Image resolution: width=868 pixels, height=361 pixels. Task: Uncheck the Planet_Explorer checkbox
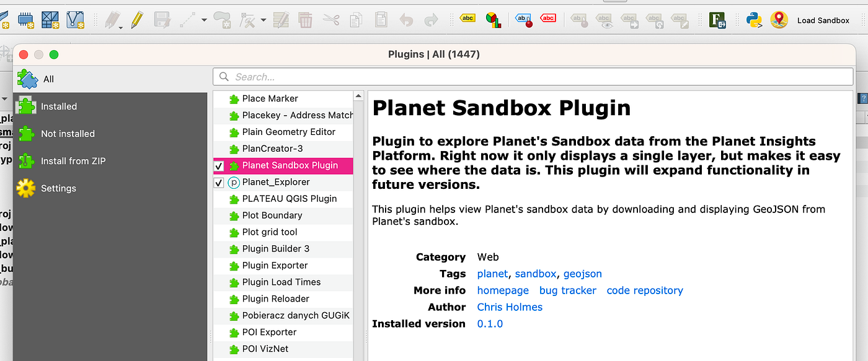(219, 183)
